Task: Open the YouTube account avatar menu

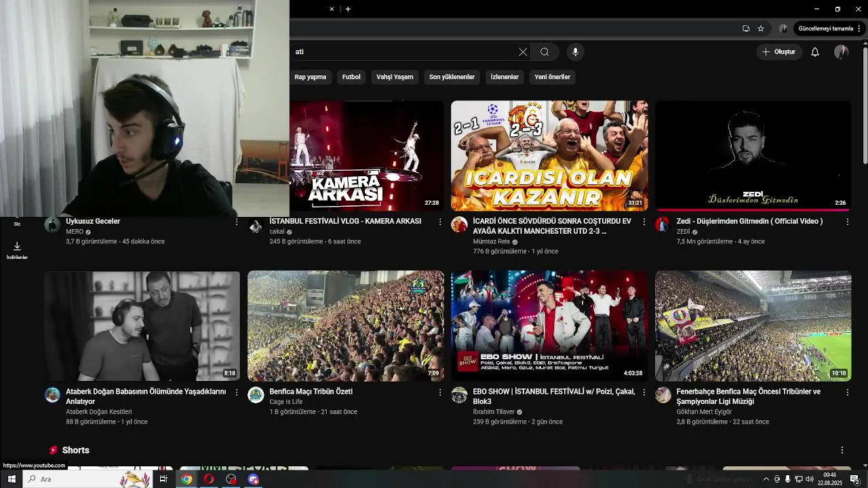Action: 842,52
